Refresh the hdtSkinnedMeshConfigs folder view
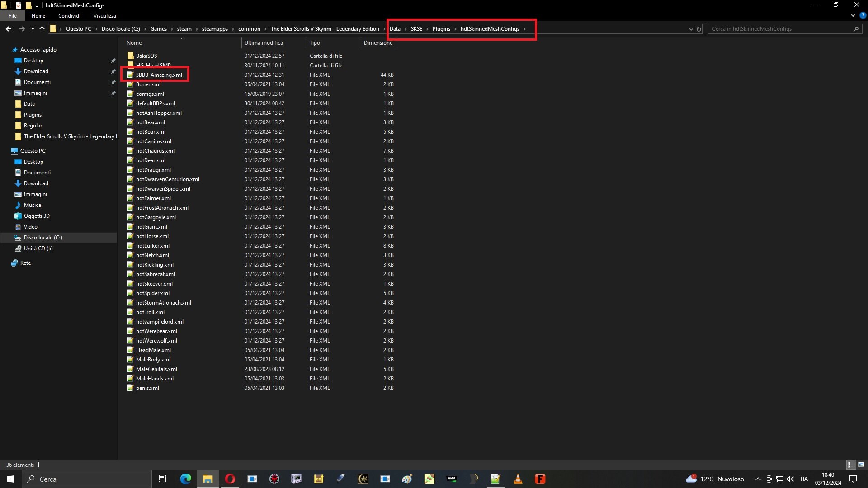The height and width of the screenshot is (488, 868). coord(698,29)
